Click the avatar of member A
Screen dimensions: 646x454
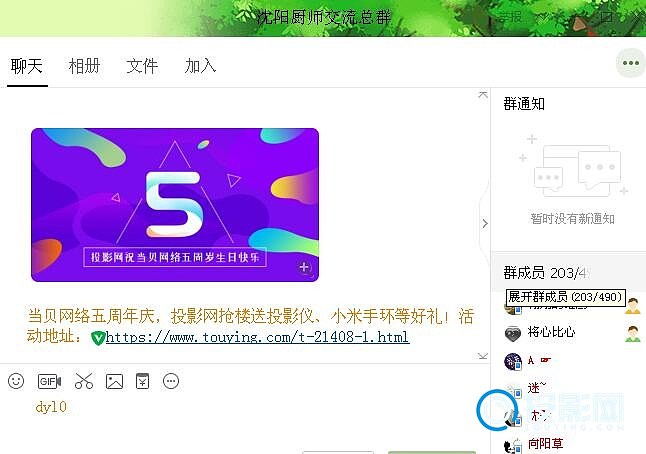(513, 361)
